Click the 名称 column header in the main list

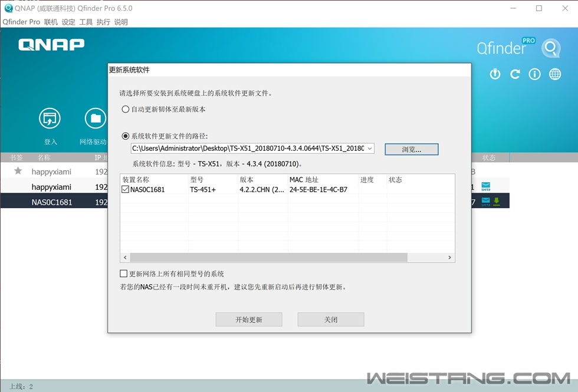click(x=44, y=157)
